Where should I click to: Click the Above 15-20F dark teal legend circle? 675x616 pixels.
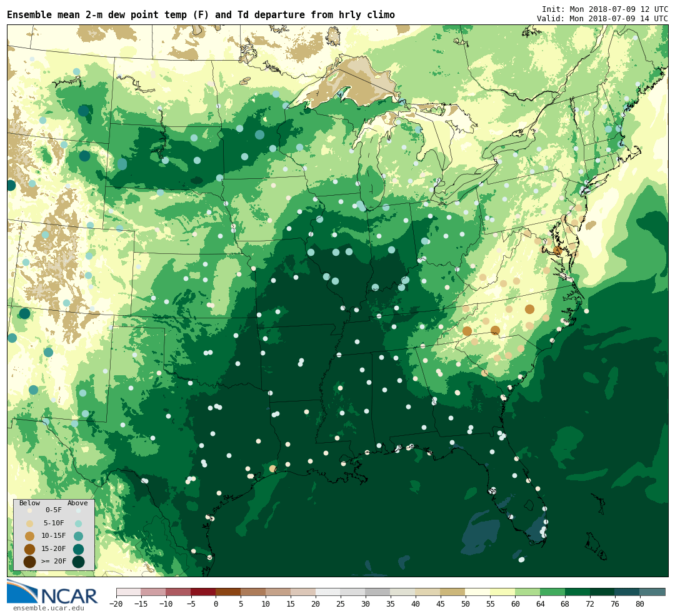(x=78, y=549)
